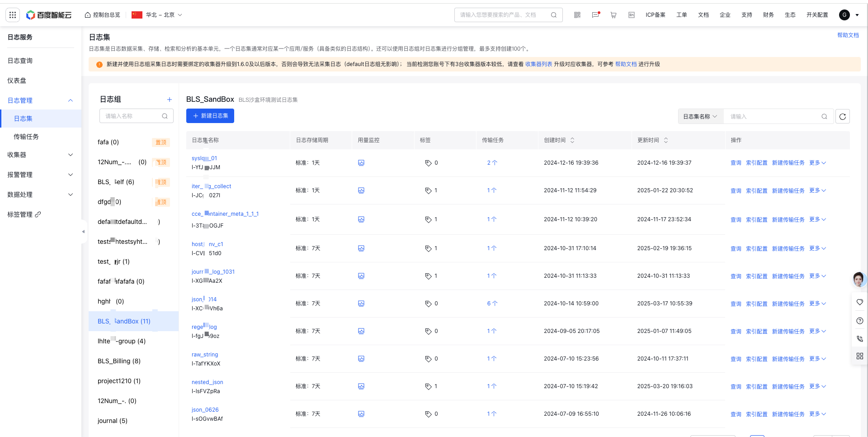Click the phone contact icon on right

[x=860, y=338]
